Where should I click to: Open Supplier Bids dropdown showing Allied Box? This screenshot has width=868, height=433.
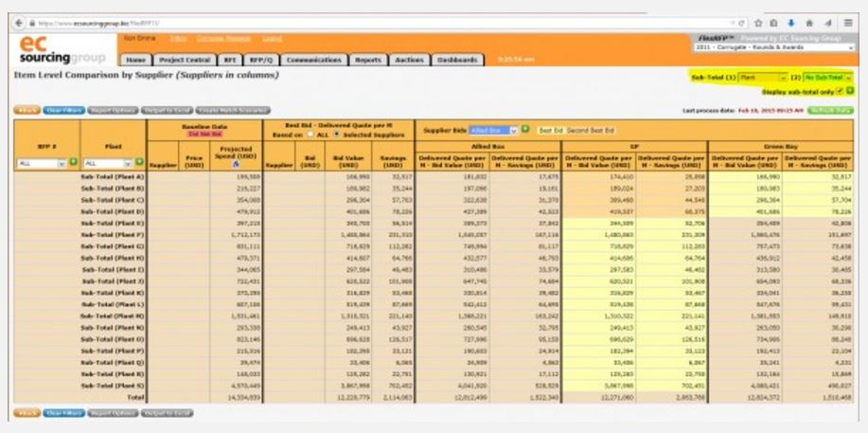(x=493, y=131)
